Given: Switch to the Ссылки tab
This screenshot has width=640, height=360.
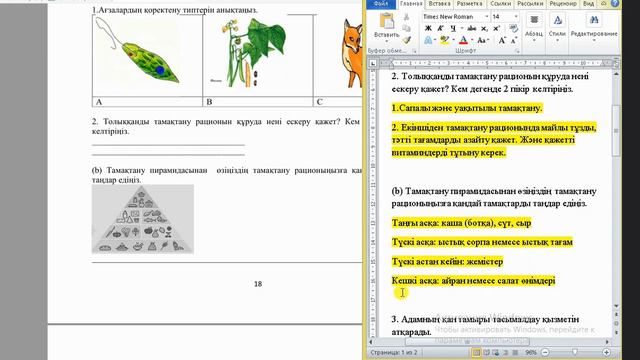Looking at the screenshot, I should pos(500,4).
